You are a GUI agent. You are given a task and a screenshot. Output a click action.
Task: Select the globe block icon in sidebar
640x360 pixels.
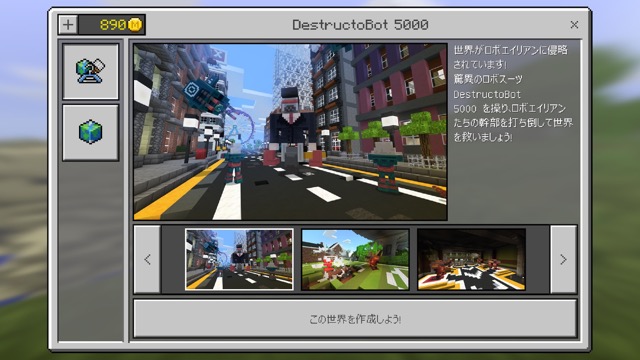point(91,132)
